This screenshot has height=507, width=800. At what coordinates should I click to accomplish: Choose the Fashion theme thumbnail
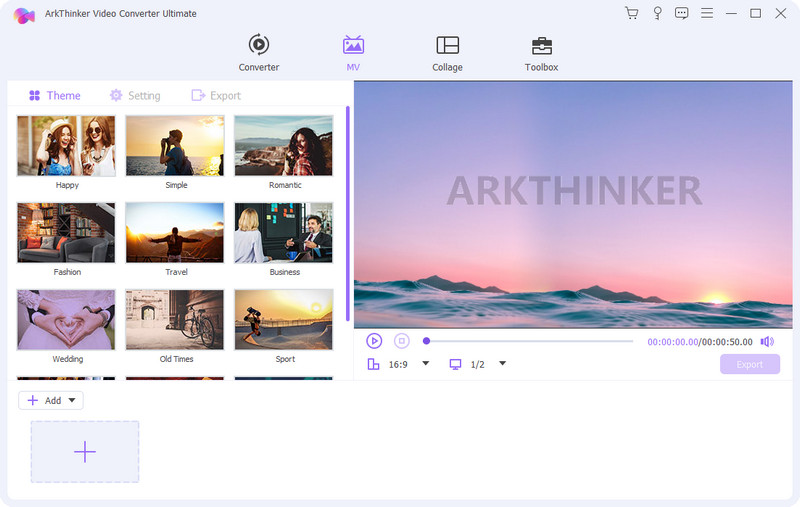pyautogui.click(x=66, y=233)
